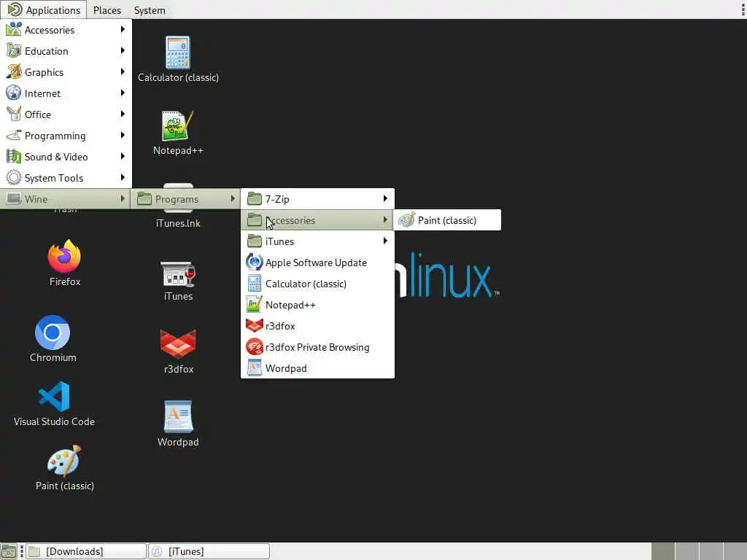Image resolution: width=747 pixels, height=560 pixels.
Task: Open the System menu
Action: tap(150, 10)
